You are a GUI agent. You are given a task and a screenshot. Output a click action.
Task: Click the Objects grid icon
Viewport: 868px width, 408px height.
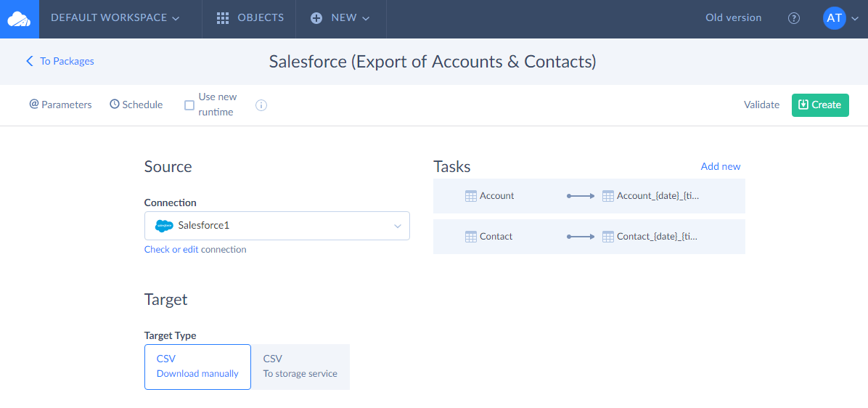(x=223, y=18)
